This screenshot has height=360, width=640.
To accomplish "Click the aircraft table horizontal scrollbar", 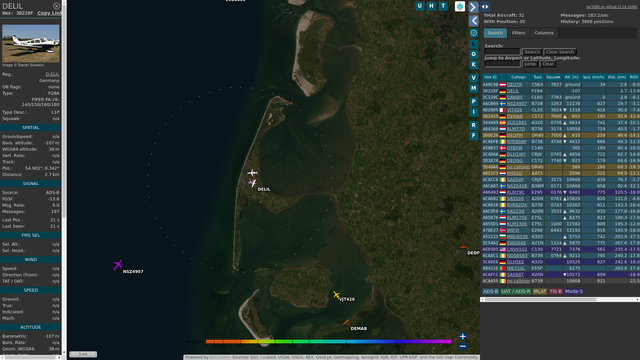I will click(x=560, y=300).
